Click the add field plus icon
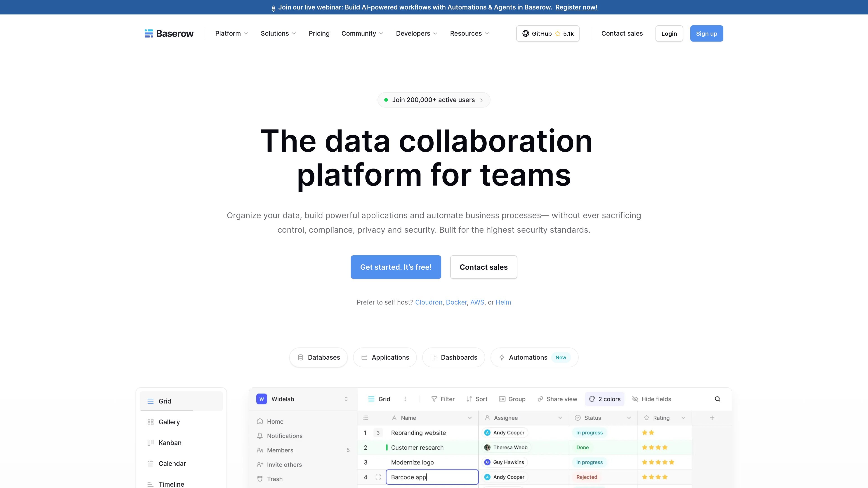This screenshot has height=488, width=868. click(x=712, y=418)
